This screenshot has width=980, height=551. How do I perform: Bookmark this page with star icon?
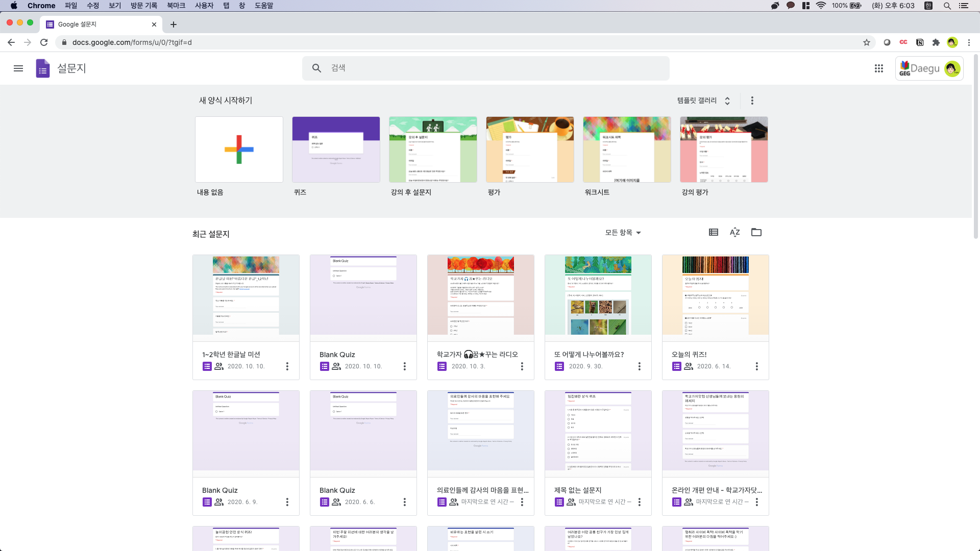tap(866, 42)
